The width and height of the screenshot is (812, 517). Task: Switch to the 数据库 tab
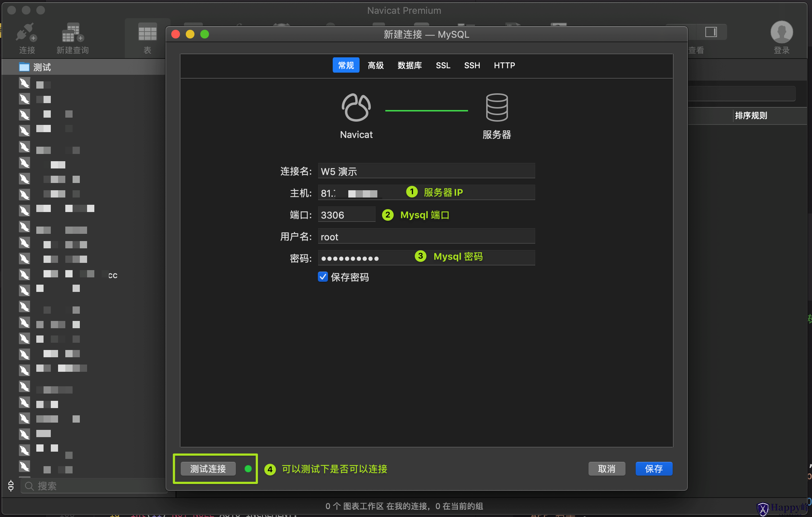coord(410,65)
